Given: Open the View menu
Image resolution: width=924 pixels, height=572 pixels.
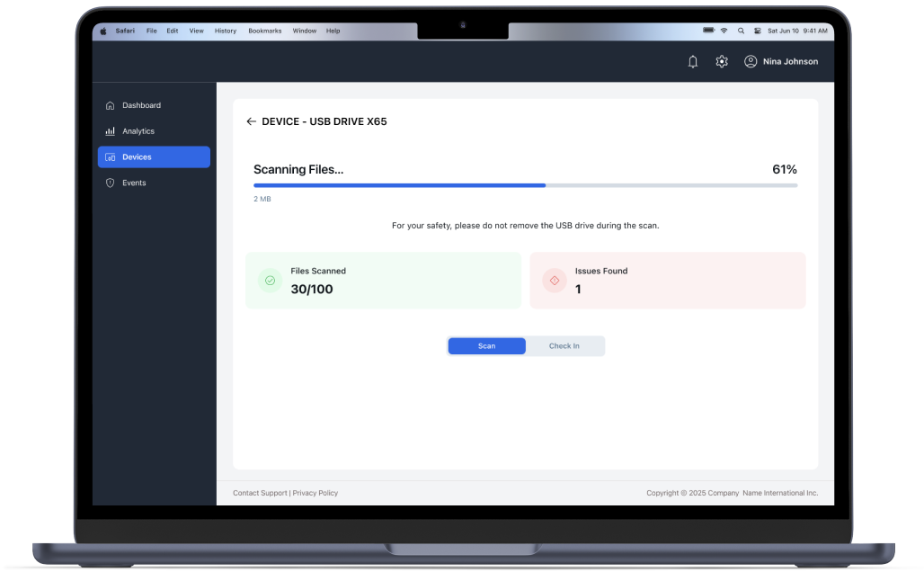Looking at the screenshot, I should pyautogui.click(x=196, y=31).
